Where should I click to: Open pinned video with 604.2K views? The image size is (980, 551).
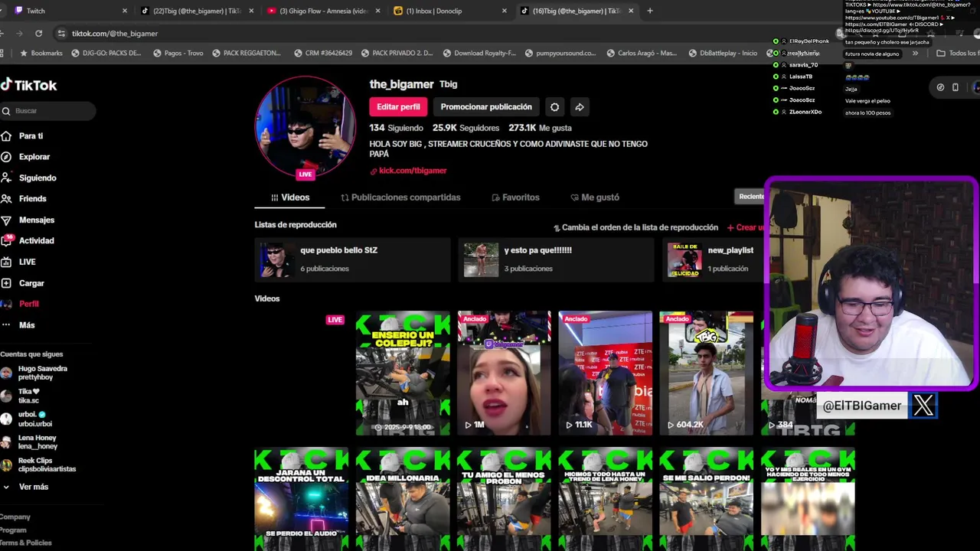706,373
